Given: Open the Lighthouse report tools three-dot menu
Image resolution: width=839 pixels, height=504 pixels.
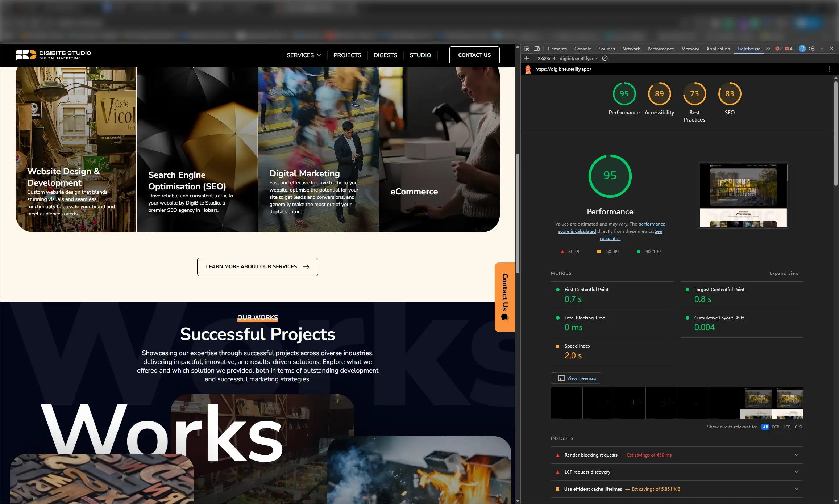Looking at the screenshot, I should click(x=829, y=69).
